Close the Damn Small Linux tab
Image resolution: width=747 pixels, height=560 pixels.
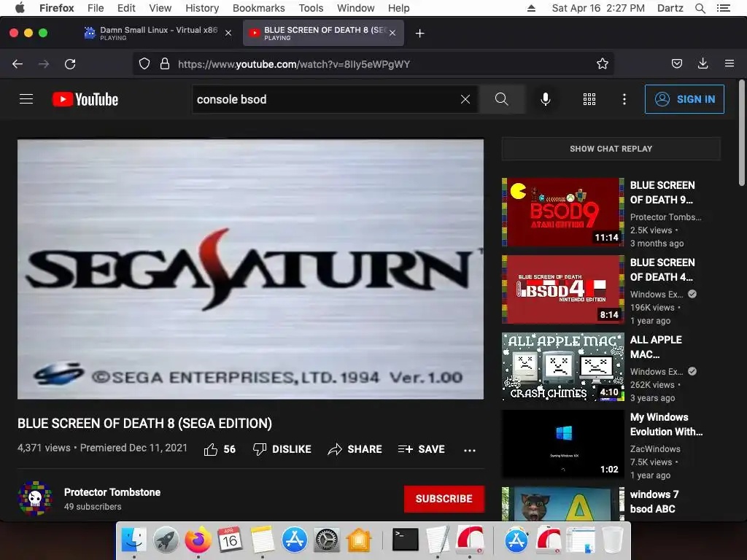click(228, 33)
